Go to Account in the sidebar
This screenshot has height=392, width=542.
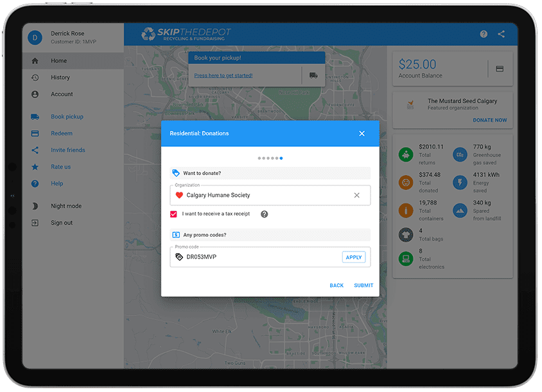pos(62,94)
